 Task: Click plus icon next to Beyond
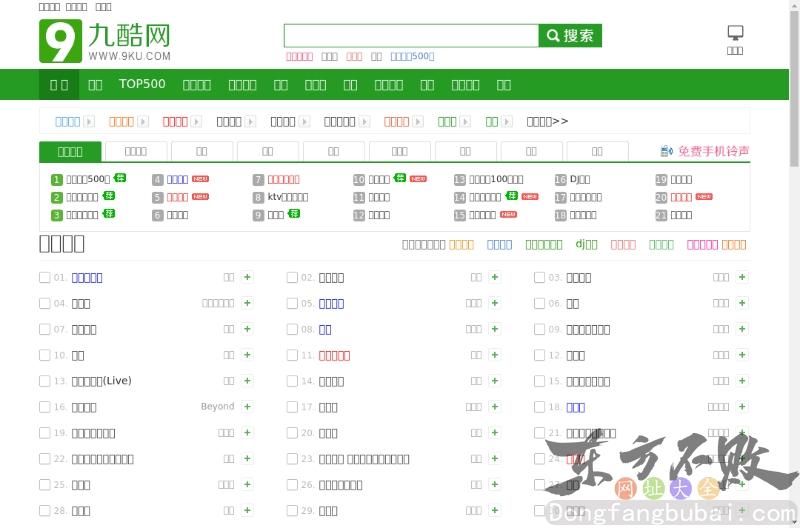pos(247,407)
